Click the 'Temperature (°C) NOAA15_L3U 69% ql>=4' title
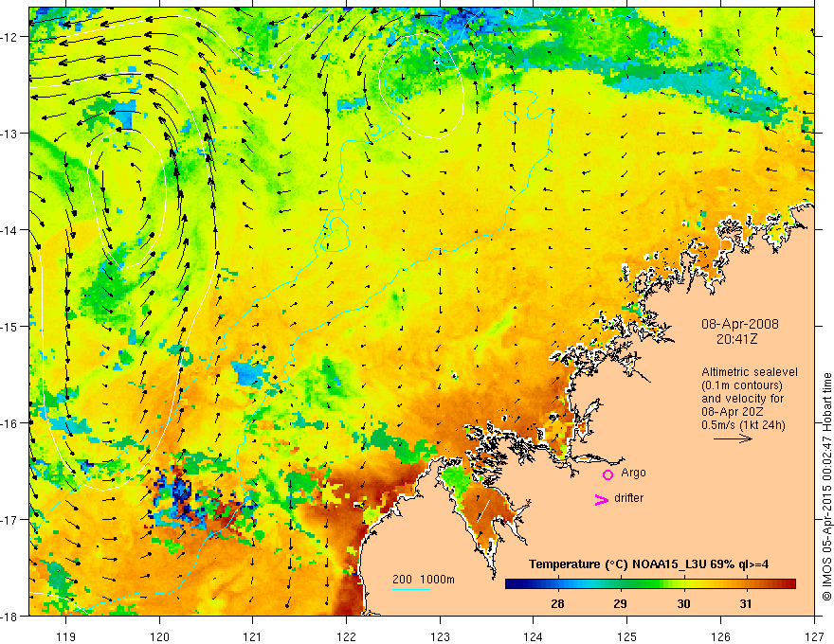The image size is (834, 644). (x=648, y=564)
